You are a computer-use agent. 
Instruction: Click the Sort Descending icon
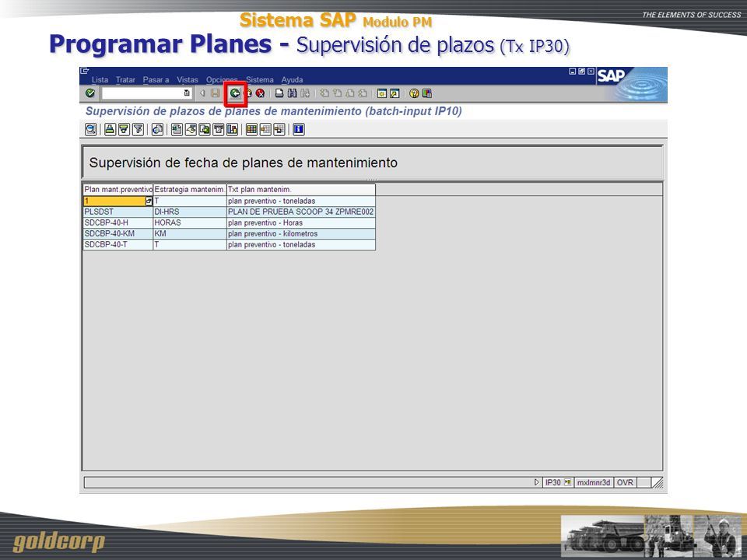124,129
